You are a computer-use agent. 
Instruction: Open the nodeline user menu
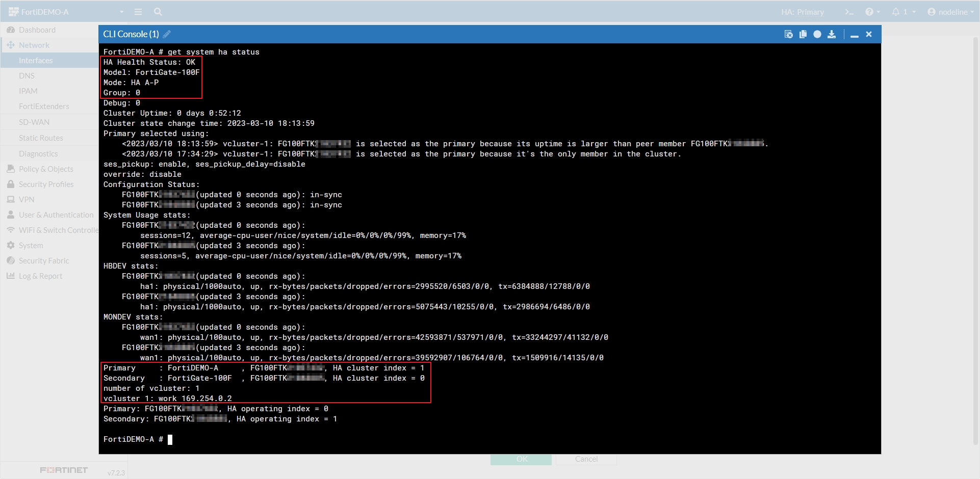[951, 12]
